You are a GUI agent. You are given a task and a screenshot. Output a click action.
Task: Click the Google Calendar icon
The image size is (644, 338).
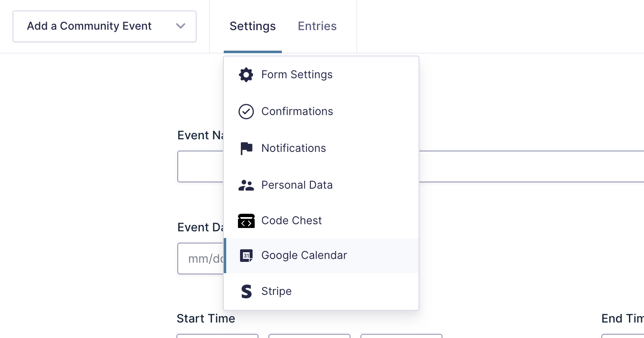point(246,256)
